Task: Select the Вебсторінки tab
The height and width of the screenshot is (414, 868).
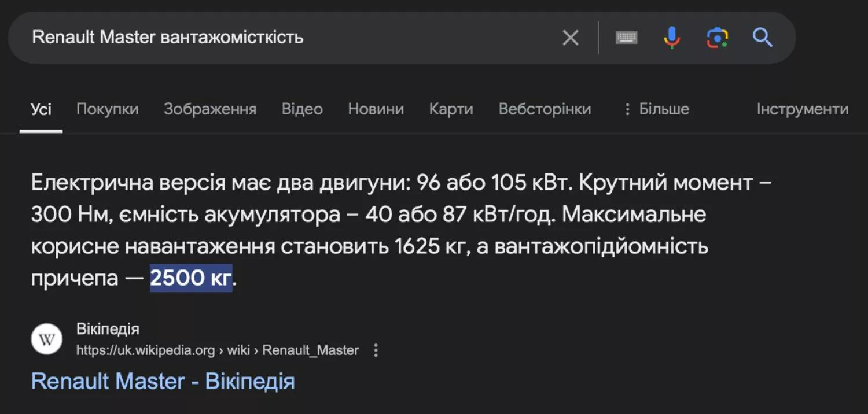Action: 545,109
